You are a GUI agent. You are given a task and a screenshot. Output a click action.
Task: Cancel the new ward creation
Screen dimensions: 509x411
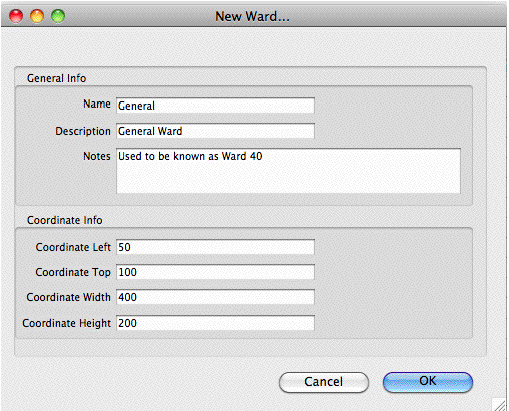point(324,382)
